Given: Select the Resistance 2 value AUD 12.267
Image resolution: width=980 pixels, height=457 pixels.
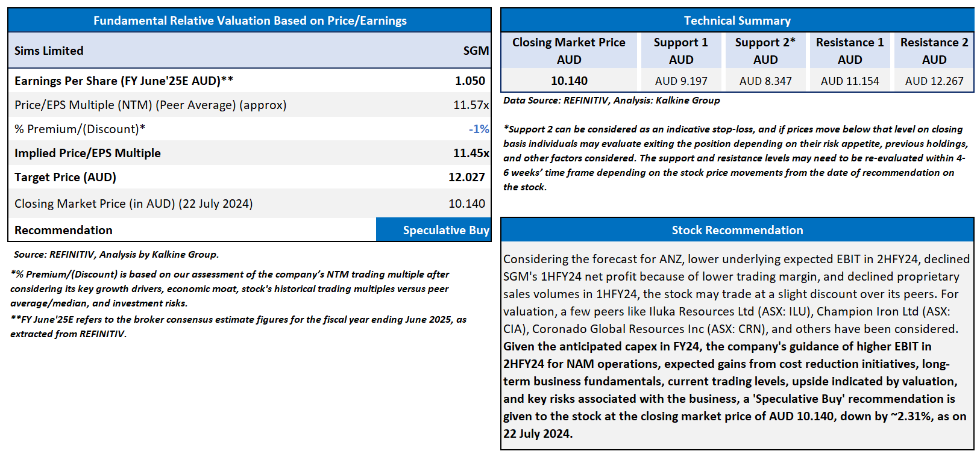Looking at the screenshot, I should click(934, 81).
